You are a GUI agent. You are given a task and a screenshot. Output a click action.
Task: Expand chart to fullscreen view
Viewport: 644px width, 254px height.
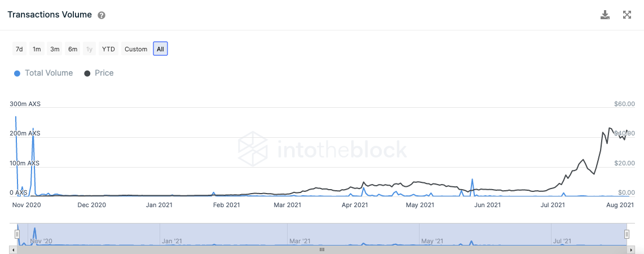(x=627, y=15)
